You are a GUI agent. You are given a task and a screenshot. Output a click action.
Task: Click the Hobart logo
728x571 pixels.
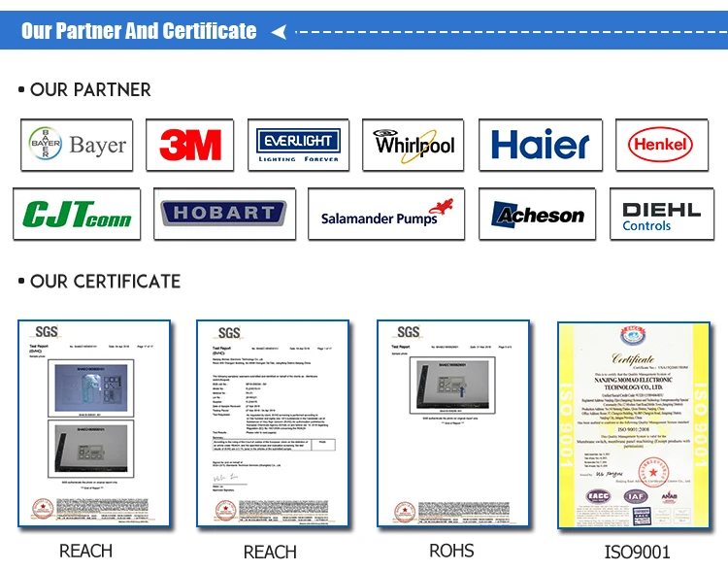point(225,215)
